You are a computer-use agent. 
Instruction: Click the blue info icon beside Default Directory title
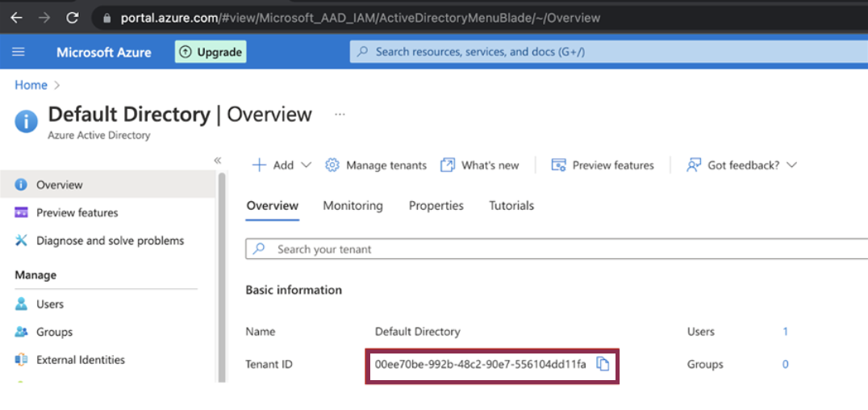point(27,121)
